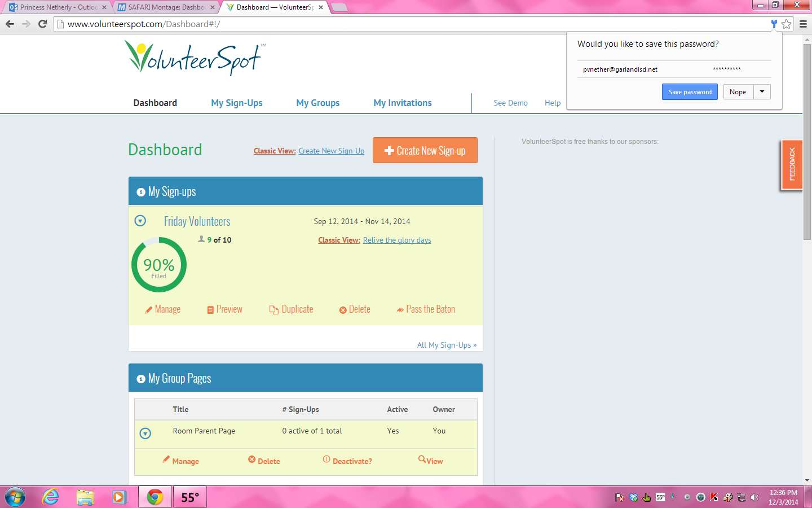Viewport: 812px width, 508px height.
Task: Switch to the SAFARI Montage browser tab
Action: [x=166, y=7]
